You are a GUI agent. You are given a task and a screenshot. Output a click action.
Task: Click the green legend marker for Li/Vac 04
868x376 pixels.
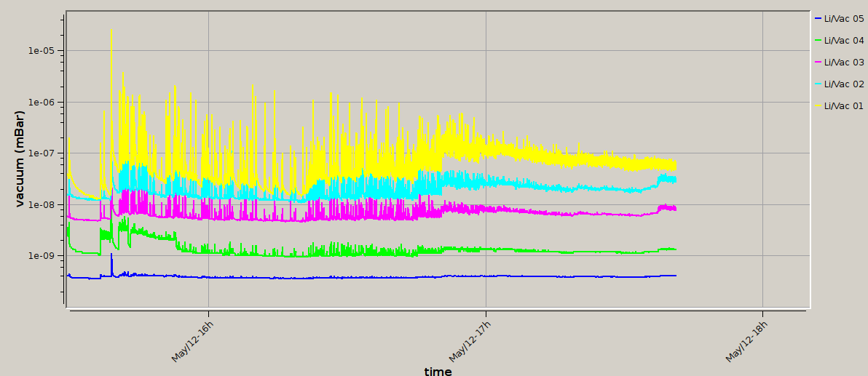[x=818, y=41]
